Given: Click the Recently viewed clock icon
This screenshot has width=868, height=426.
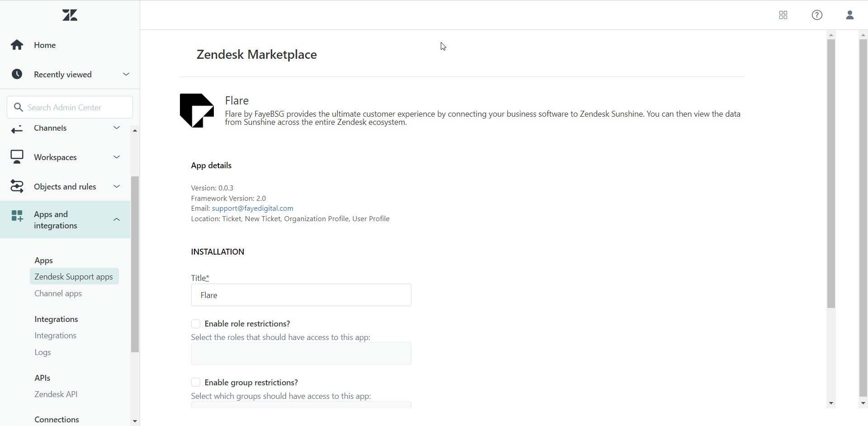Looking at the screenshot, I should 17,74.
